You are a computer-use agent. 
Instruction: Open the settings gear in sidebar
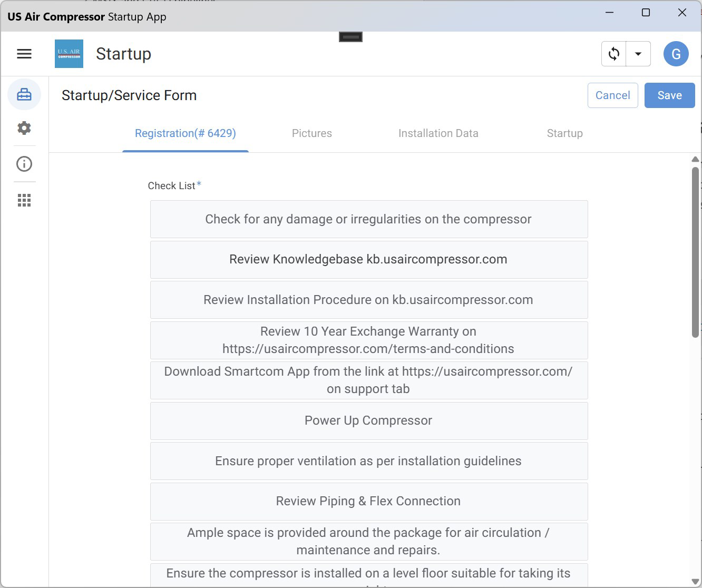click(x=24, y=128)
